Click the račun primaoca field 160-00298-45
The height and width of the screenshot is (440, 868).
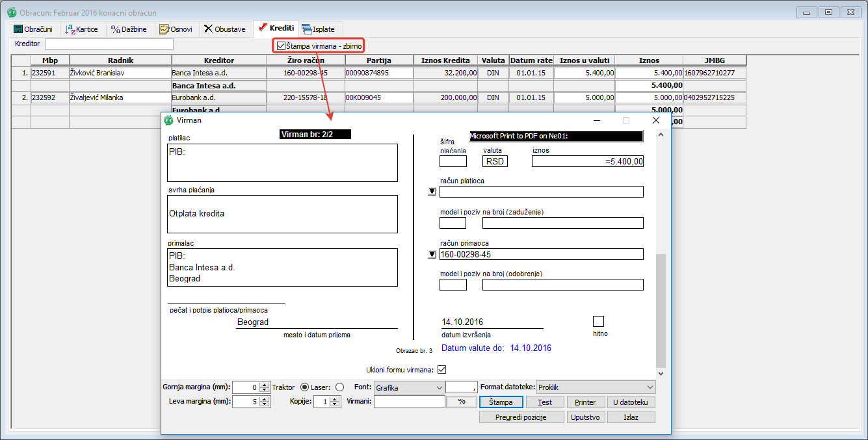point(541,254)
